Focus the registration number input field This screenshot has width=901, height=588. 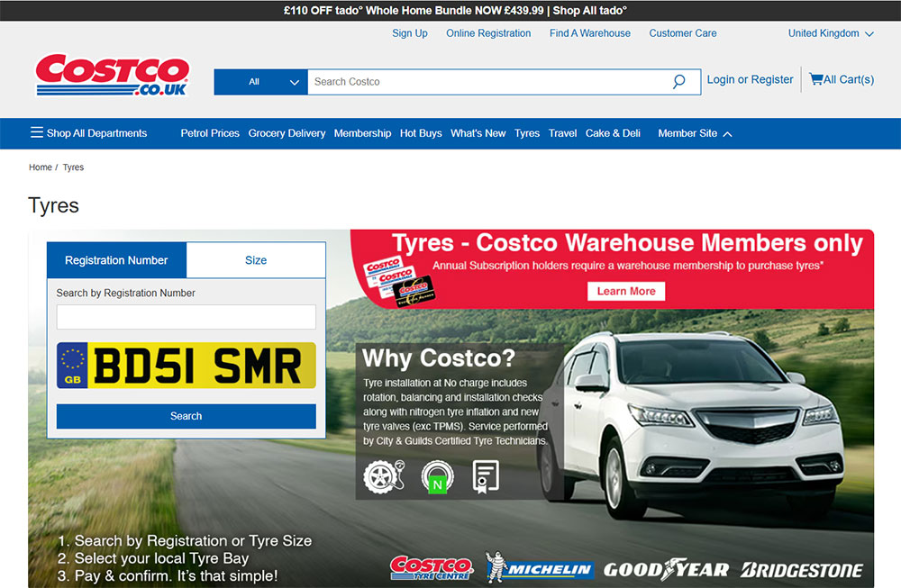click(x=187, y=317)
